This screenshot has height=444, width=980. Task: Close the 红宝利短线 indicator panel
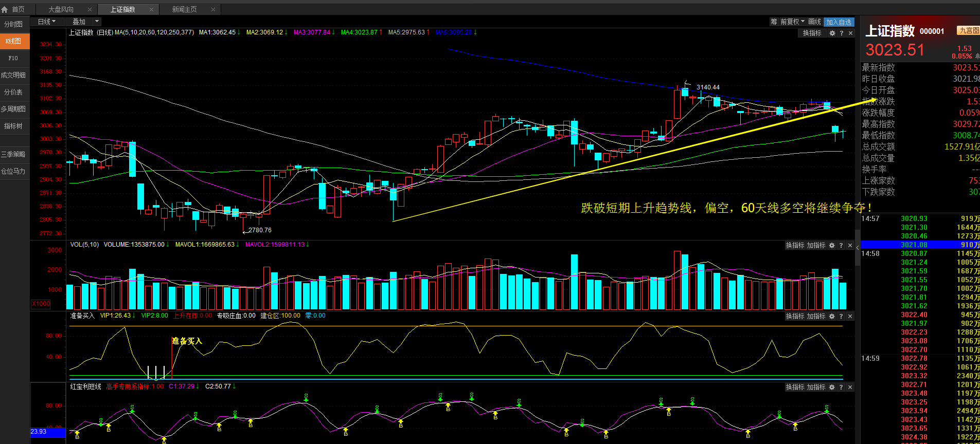click(850, 387)
